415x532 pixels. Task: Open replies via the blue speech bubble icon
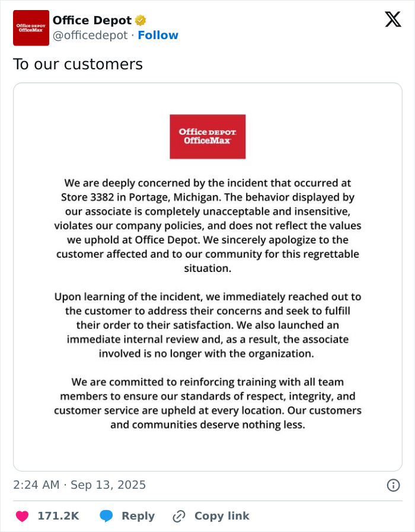pos(106,515)
